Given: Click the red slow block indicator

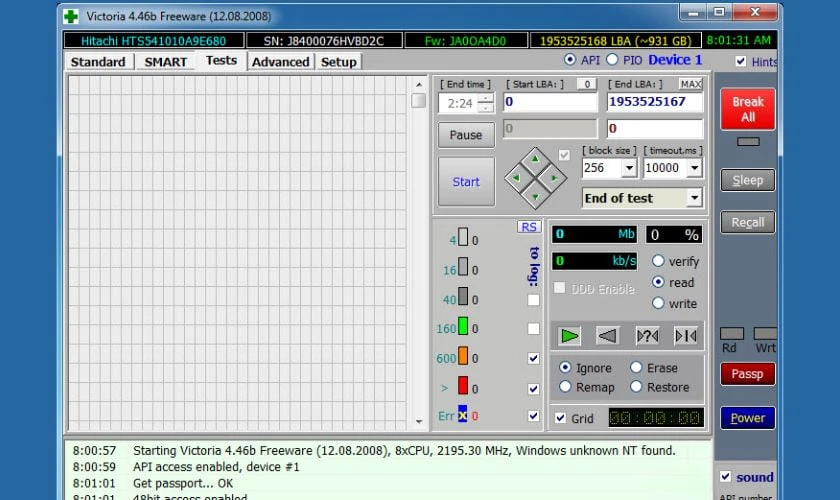Looking at the screenshot, I should pos(463,386).
